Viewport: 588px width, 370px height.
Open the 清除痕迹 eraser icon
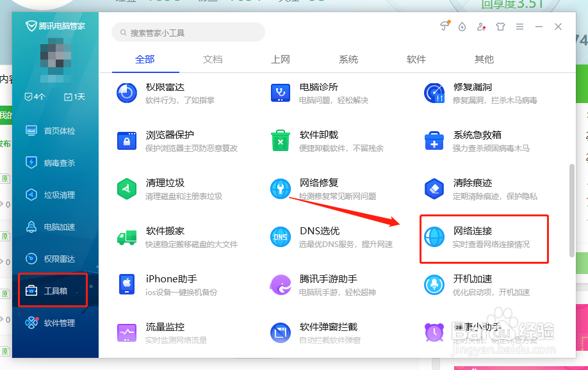(434, 189)
